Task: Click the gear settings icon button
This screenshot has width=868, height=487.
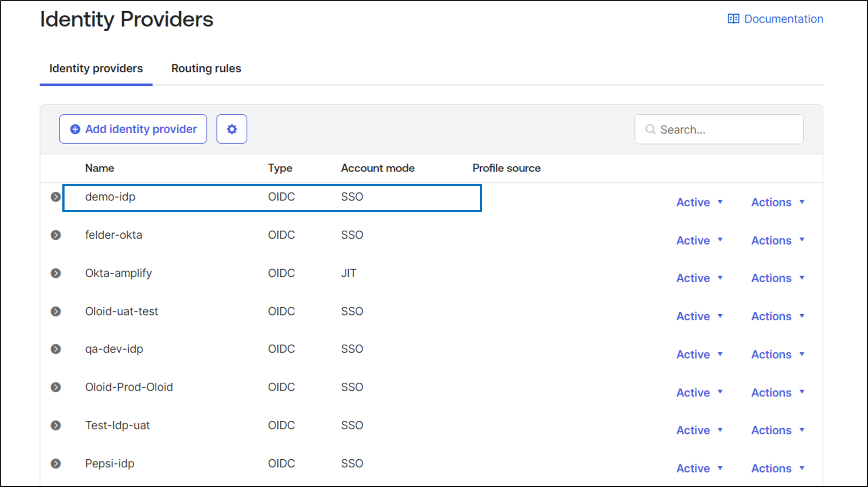Action: point(232,129)
